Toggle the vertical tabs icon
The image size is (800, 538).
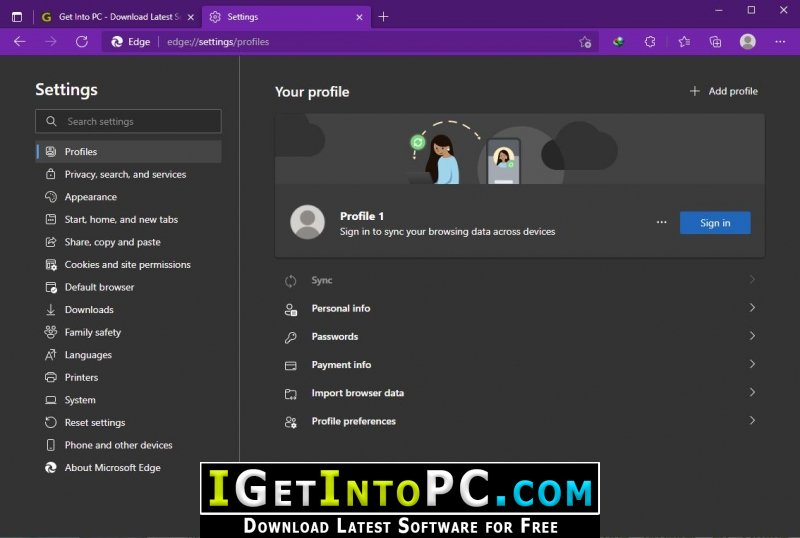coord(17,17)
